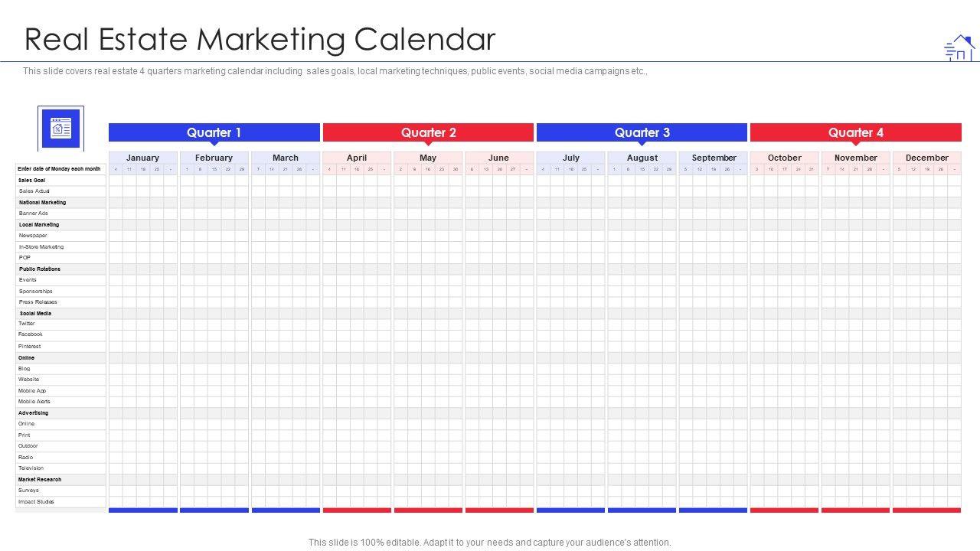980x551 pixels.
Task: Click the Press Releases row label
Action: point(38,302)
